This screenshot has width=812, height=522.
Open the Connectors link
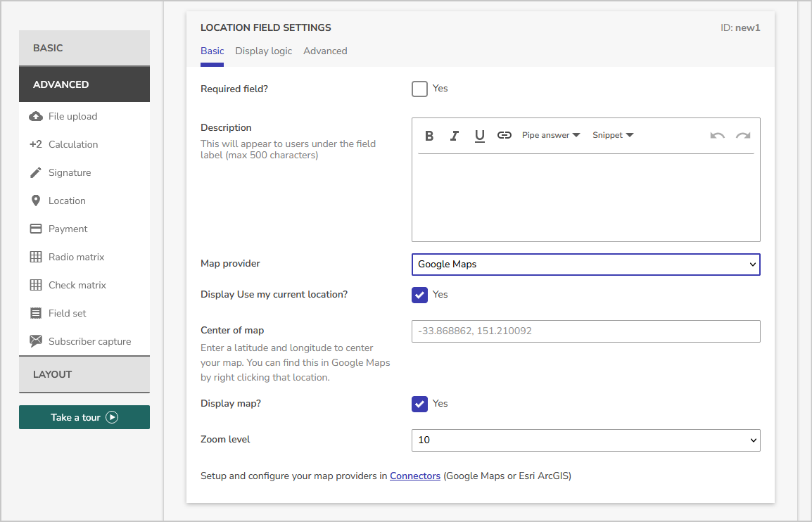point(415,476)
